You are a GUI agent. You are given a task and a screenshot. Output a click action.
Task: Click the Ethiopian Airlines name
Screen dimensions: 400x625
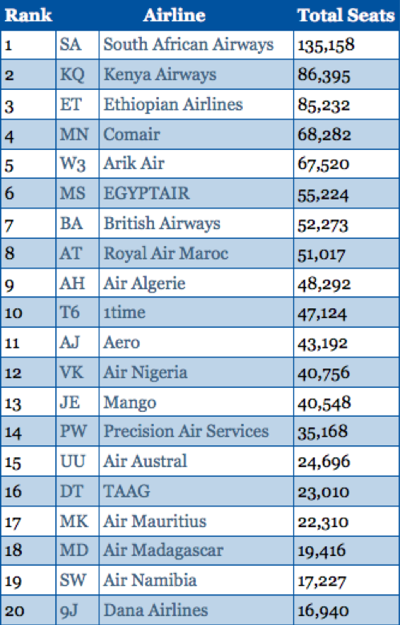coord(173,104)
